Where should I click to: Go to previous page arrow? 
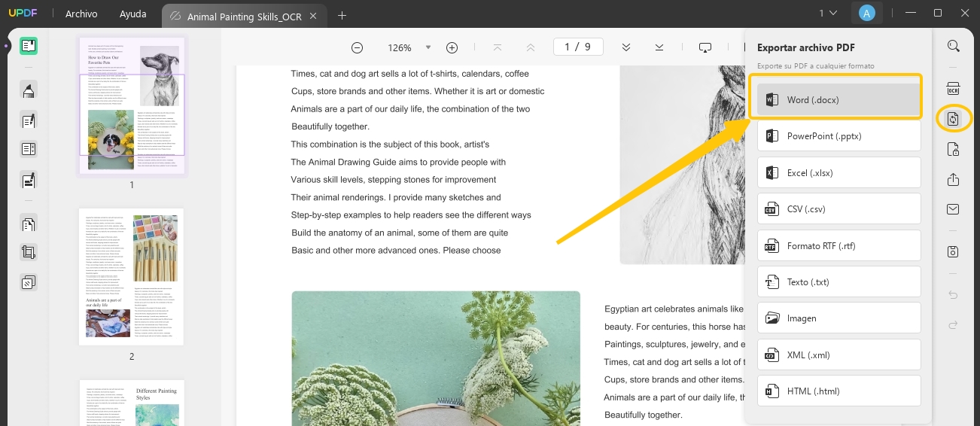(x=531, y=47)
